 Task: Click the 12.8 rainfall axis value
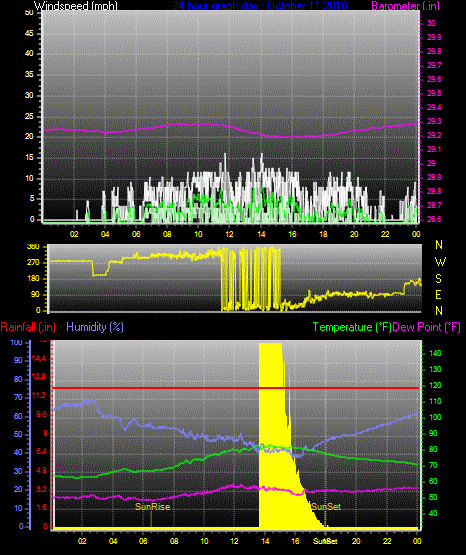(39, 376)
